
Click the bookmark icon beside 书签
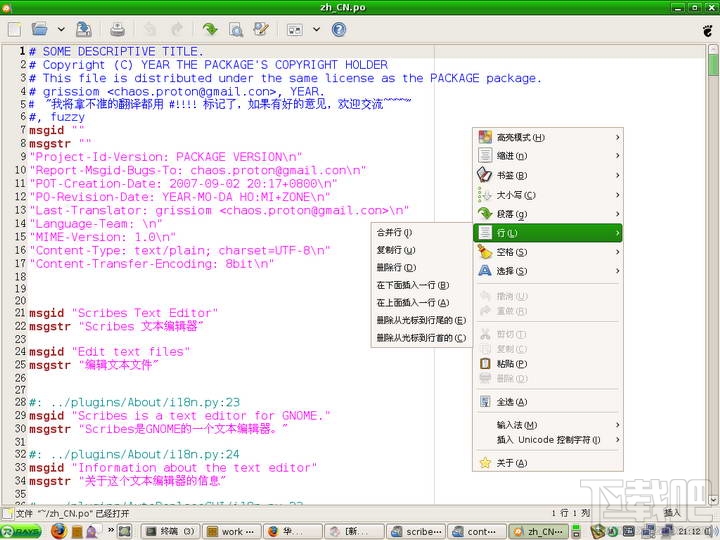[485, 175]
